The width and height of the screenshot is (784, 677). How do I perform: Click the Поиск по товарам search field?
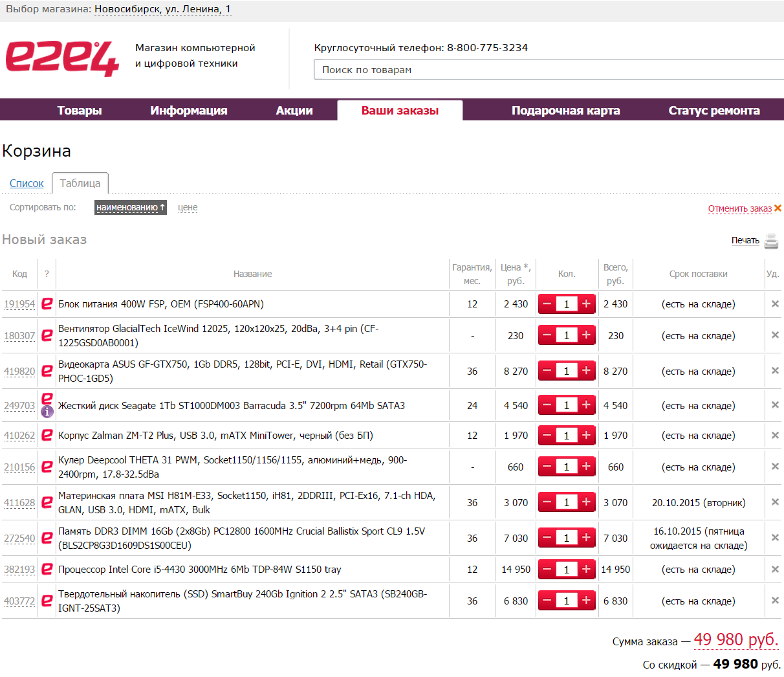tap(549, 70)
